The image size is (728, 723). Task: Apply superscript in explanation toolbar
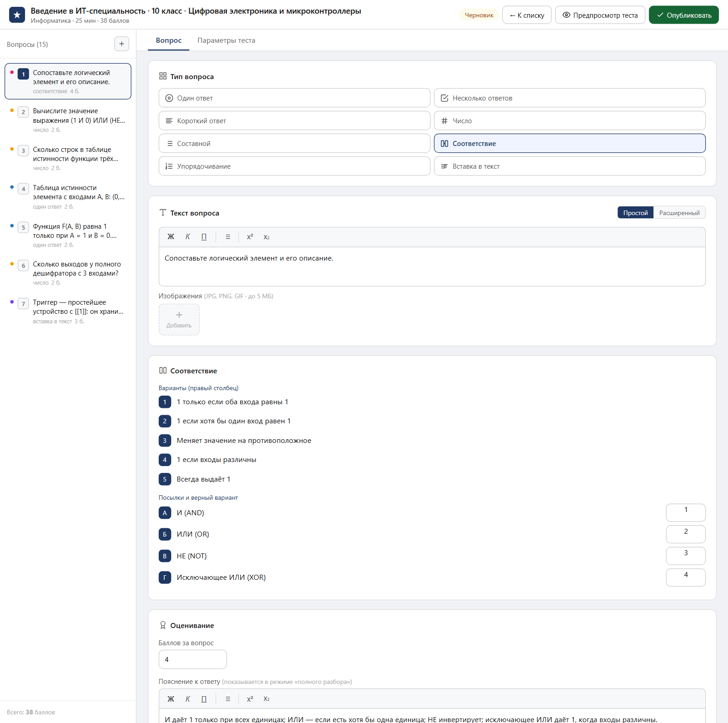pos(250,699)
